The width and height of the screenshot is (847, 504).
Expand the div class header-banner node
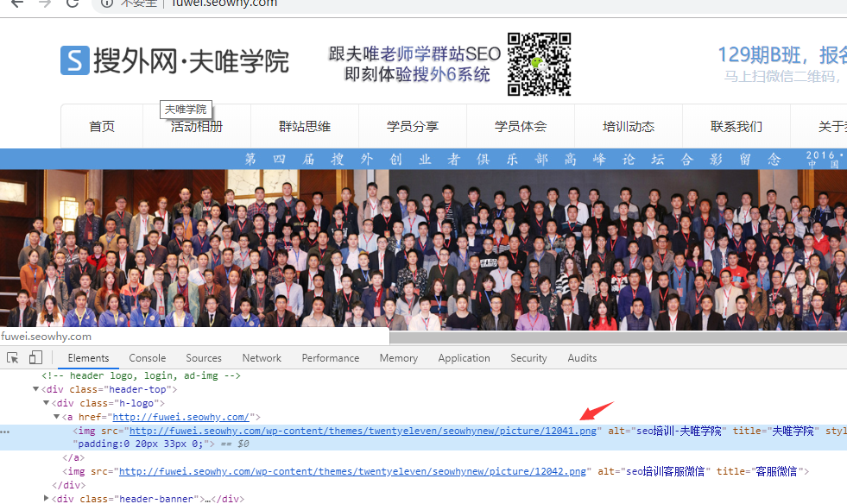pyautogui.click(x=47, y=499)
